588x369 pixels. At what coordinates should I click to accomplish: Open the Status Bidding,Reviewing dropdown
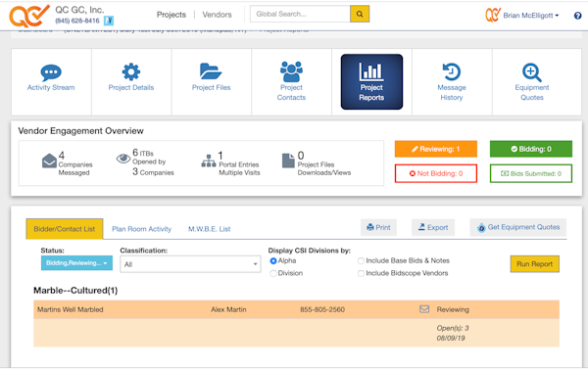point(76,263)
